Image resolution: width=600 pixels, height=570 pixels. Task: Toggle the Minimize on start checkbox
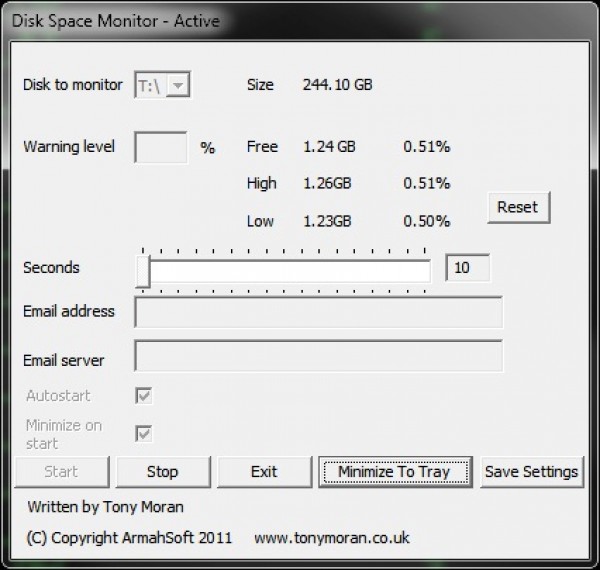(x=143, y=434)
